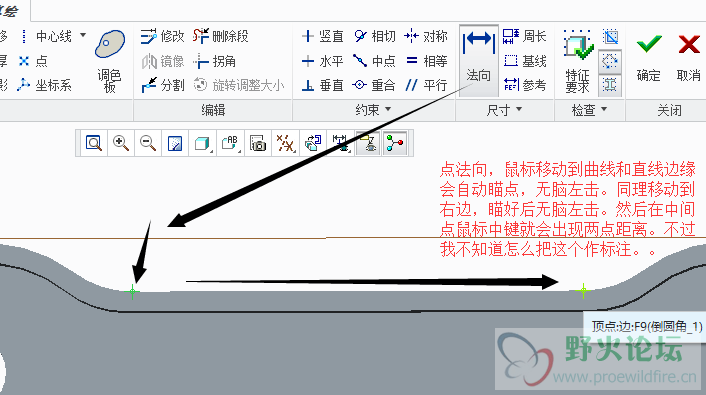Select the 中心线 centerline tool
This screenshot has width=706, height=395.
point(45,36)
